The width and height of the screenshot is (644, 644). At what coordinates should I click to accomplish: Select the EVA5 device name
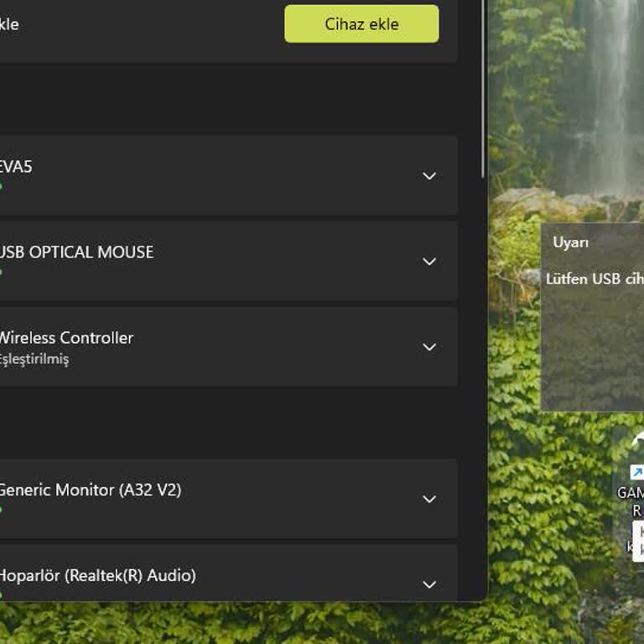(16, 167)
